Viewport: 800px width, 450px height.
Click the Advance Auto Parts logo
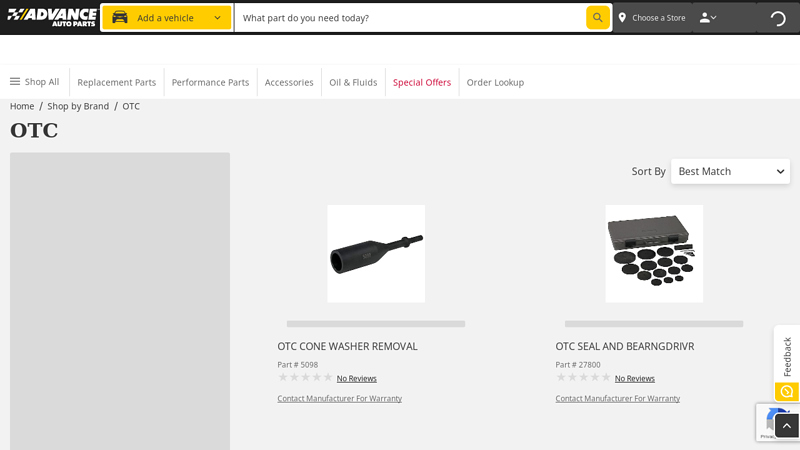[52, 17]
